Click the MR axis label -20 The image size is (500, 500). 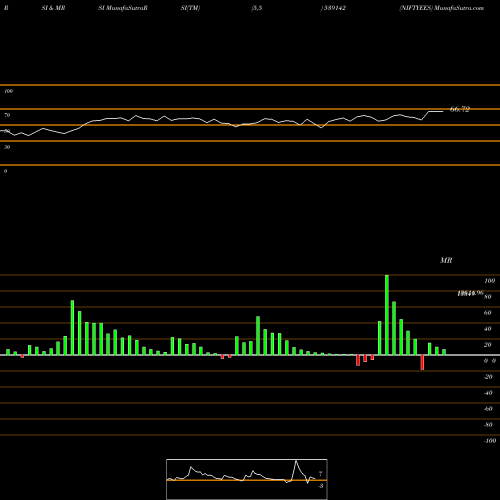tap(488, 377)
